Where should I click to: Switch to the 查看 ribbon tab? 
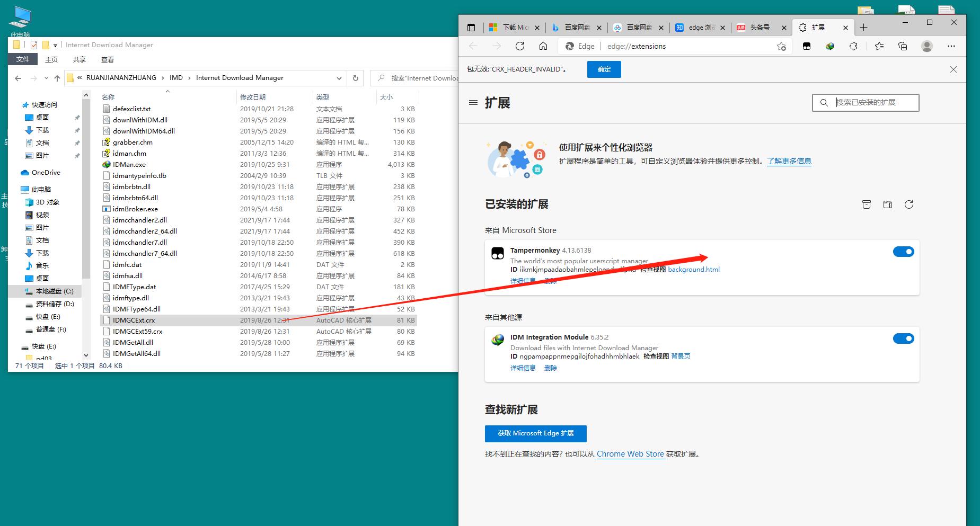click(x=108, y=59)
